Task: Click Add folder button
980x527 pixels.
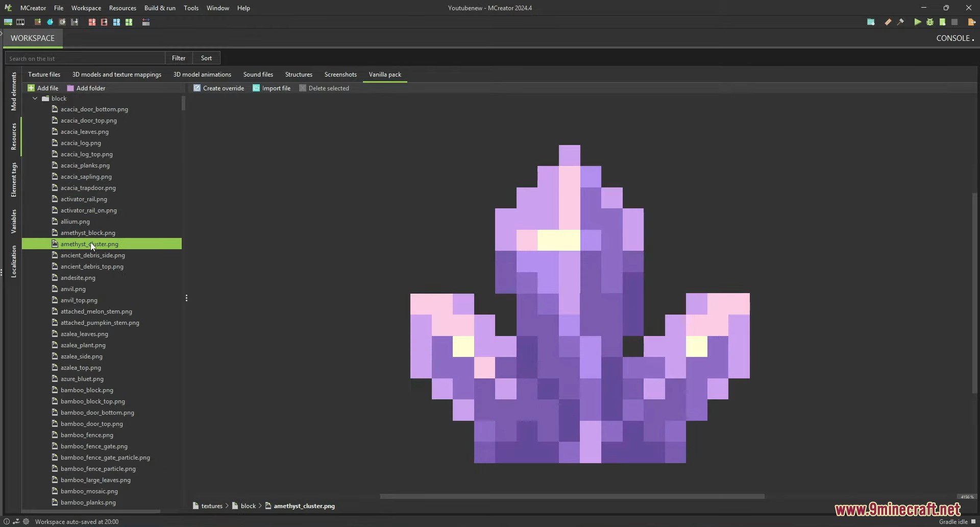Action: [x=86, y=88]
